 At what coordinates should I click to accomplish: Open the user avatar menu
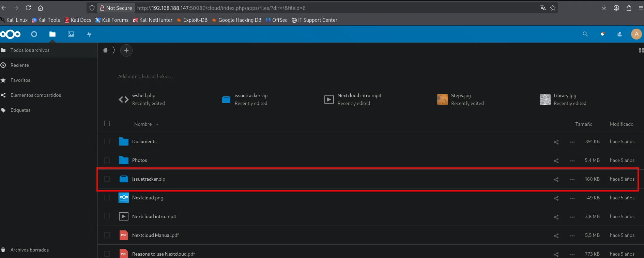point(636,34)
